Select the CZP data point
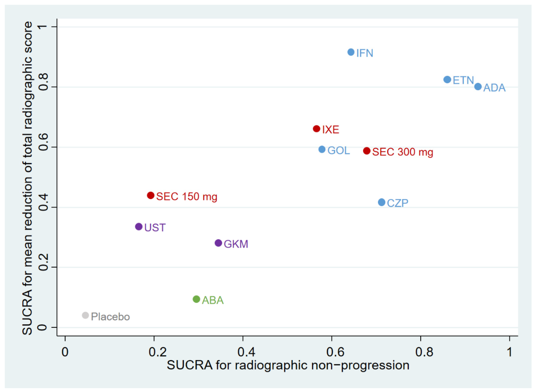Image resolution: width=537 pixels, height=392 pixels. point(381,202)
